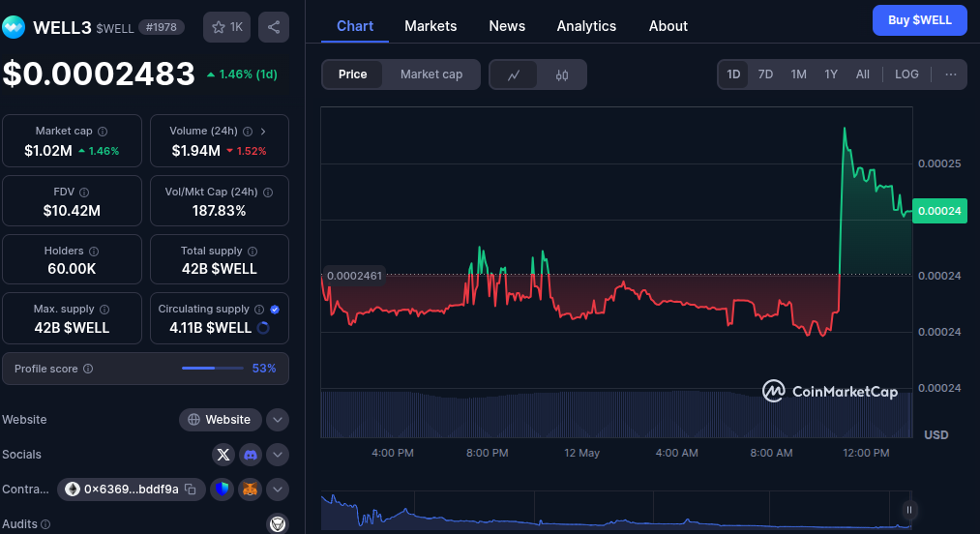Image resolution: width=980 pixels, height=534 pixels.
Task: Switch to the Markets tab
Action: [x=431, y=26]
